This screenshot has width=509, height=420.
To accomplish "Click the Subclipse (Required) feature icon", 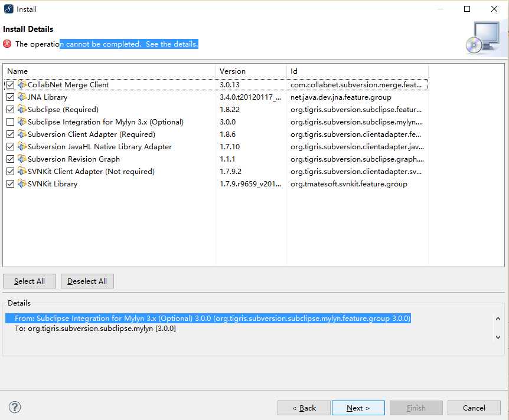I will click(x=22, y=109).
